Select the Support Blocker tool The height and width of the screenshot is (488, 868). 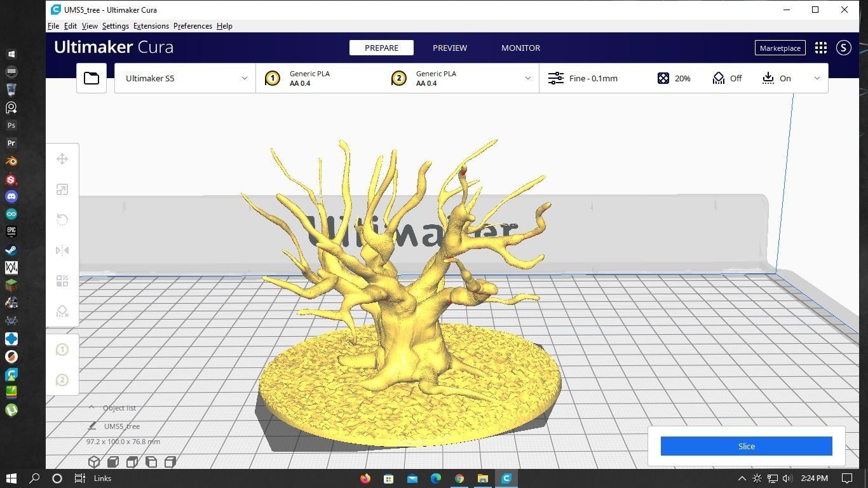tap(62, 311)
